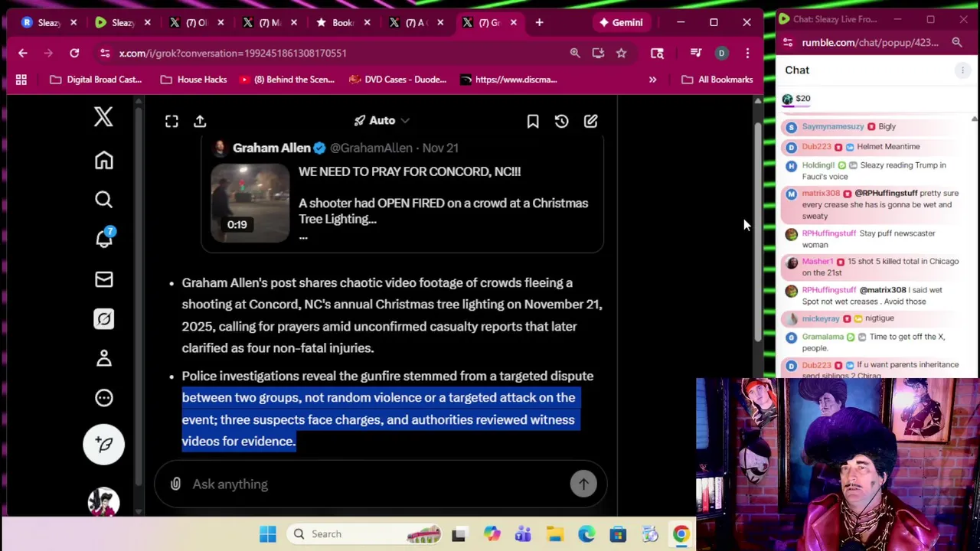
Task: Click RPHuffingstuff username in Stay puff message
Action: 828,233
